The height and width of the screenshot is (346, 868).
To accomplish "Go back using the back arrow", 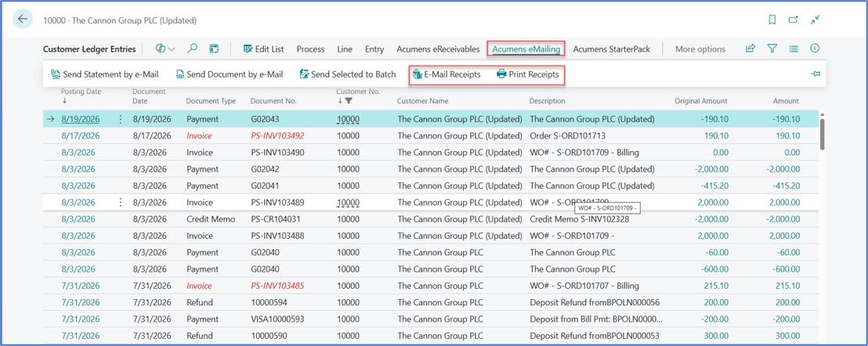I will [23, 20].
